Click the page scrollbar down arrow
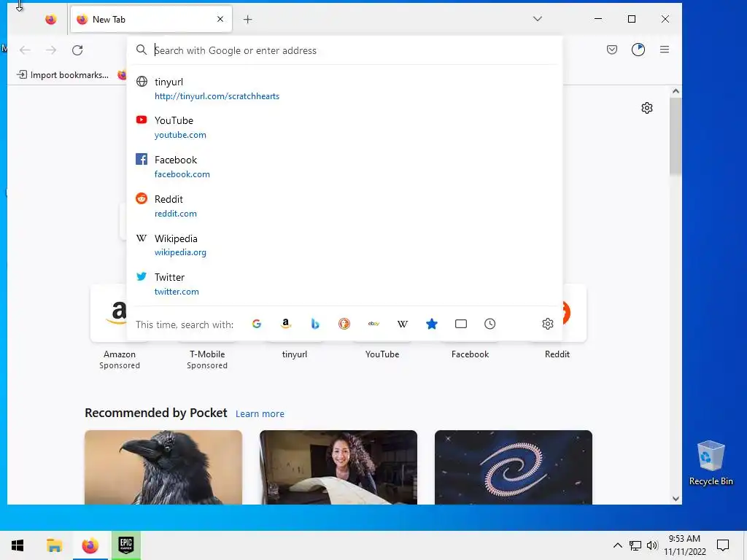Screen dimensions: 747x560 coord(676,499)
